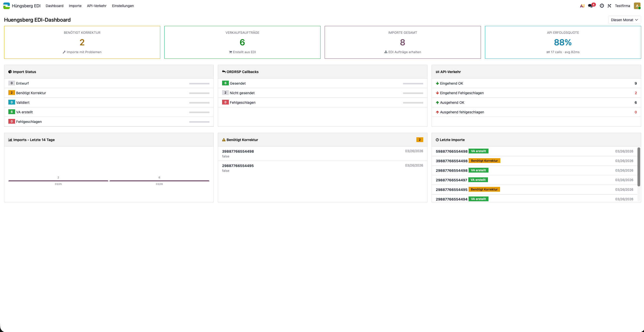Open the AI assistant in the top bar

[582, 6]
